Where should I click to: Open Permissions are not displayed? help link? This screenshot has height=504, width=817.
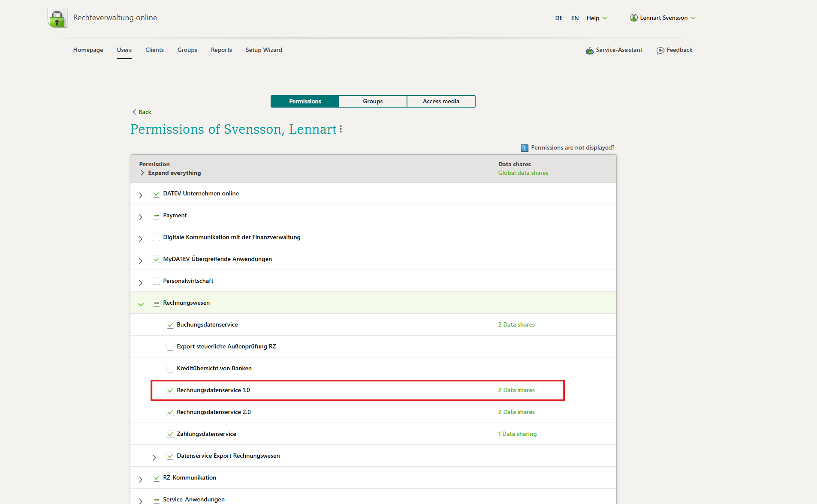pyautogui.click(x=573, y=147)
